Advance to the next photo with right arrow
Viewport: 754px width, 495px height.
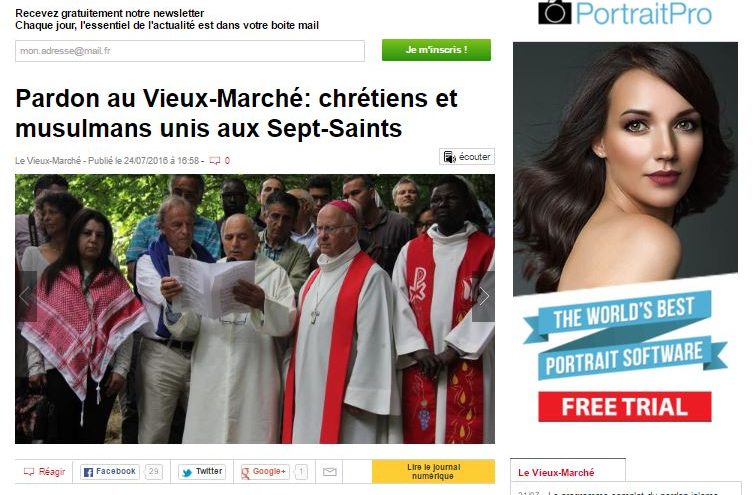coord(483,296)
